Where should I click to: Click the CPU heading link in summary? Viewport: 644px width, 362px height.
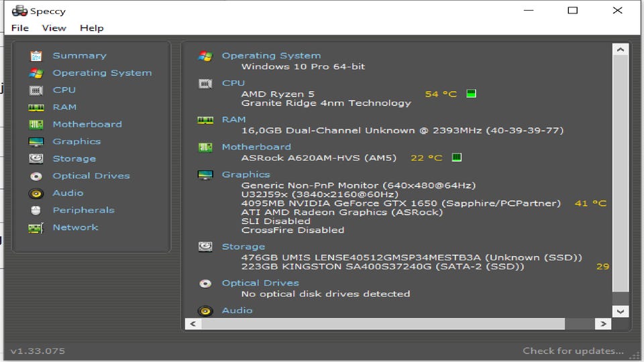[233, 83]
